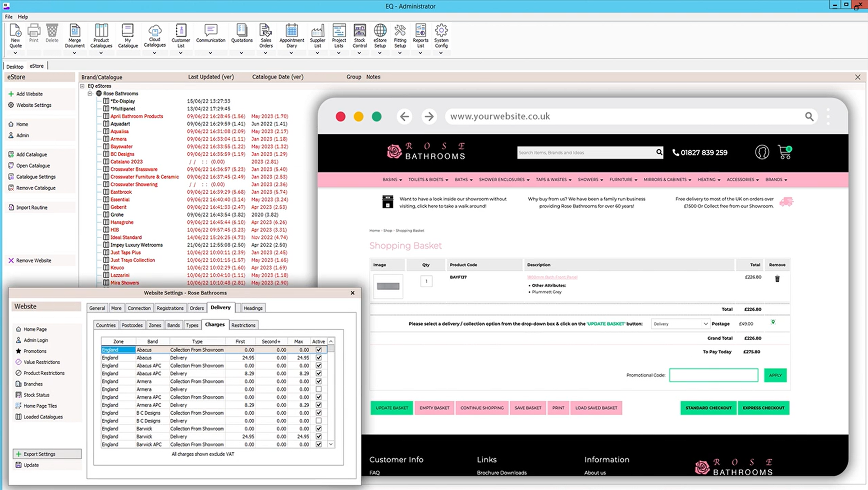Expand the arrow under Sales Orders
868x490 pixels.
(x=265, y=53)
